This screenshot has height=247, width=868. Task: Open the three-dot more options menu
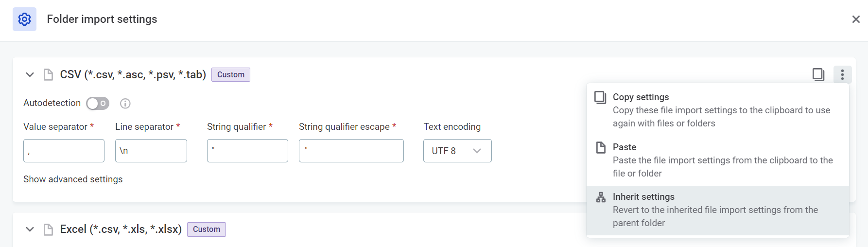pos(842,74)
